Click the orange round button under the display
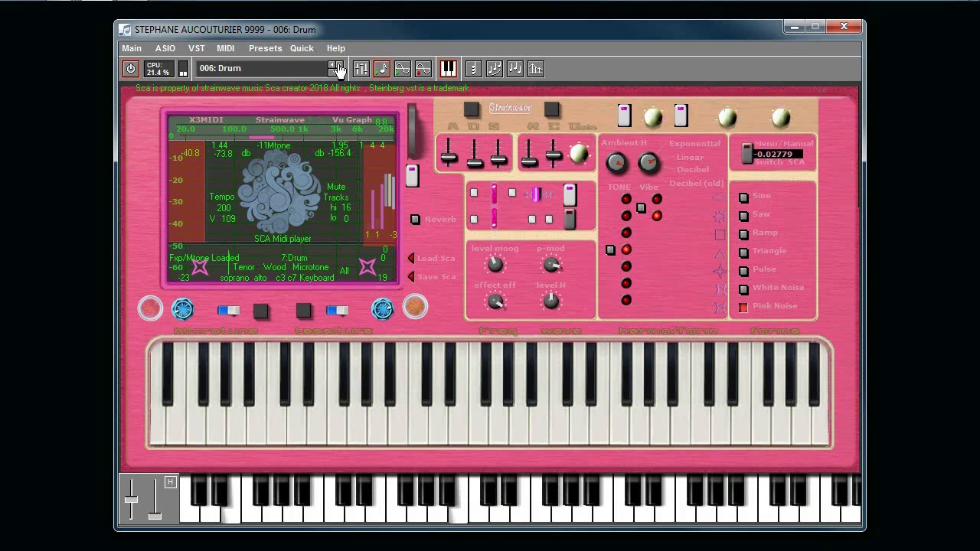Viewport: 980px width, 551px height. (x=415, y=307)
